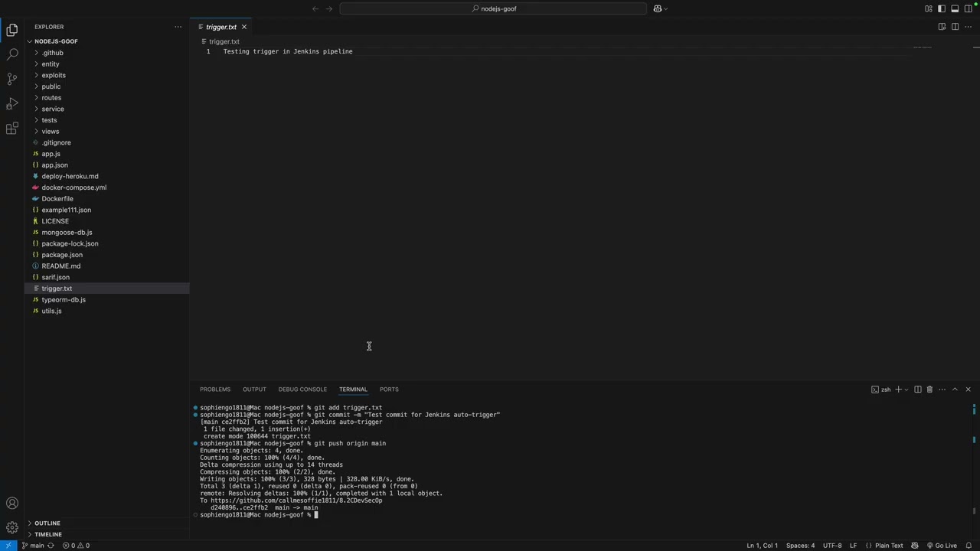
Task: Click Plain Text language mode
Action: tap(889, 546)
